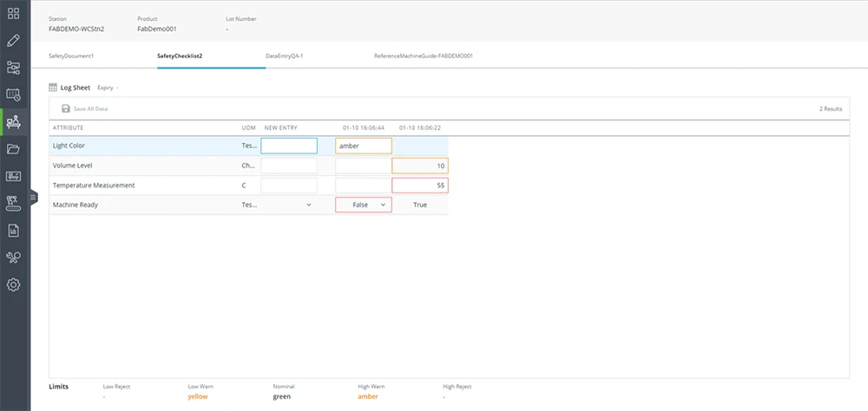Open the robot arm conveyor icon in sidebar
This screenshot has height=411, width=868.
tap(13, 204)
